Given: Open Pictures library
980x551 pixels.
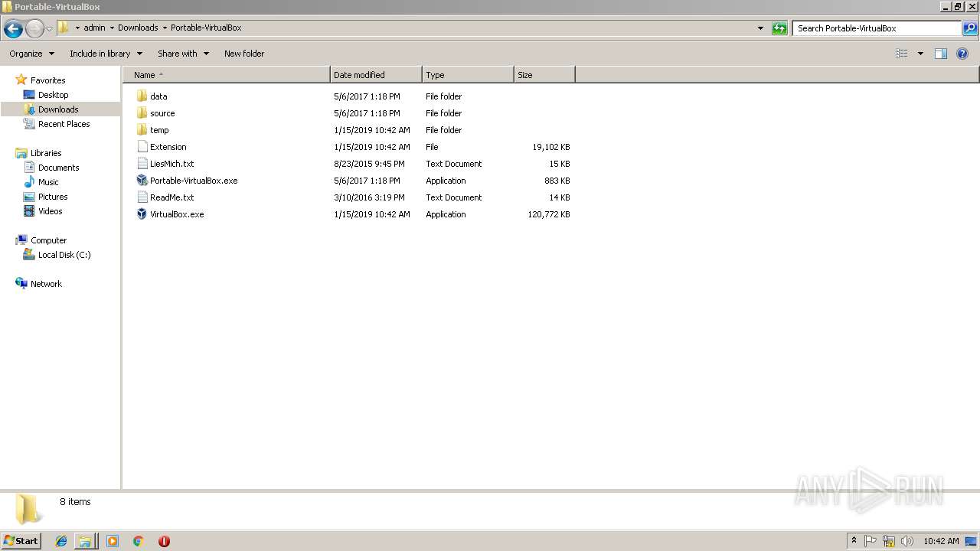Looking at the screenshot, I should pyautogui.click(x=53, y=197).
